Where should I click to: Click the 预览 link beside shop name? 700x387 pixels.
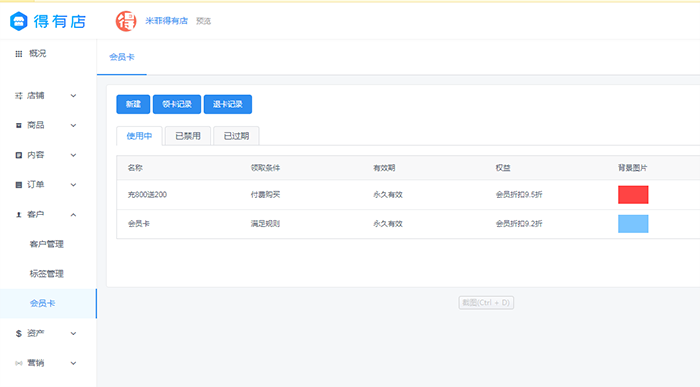tap(203, 21)
